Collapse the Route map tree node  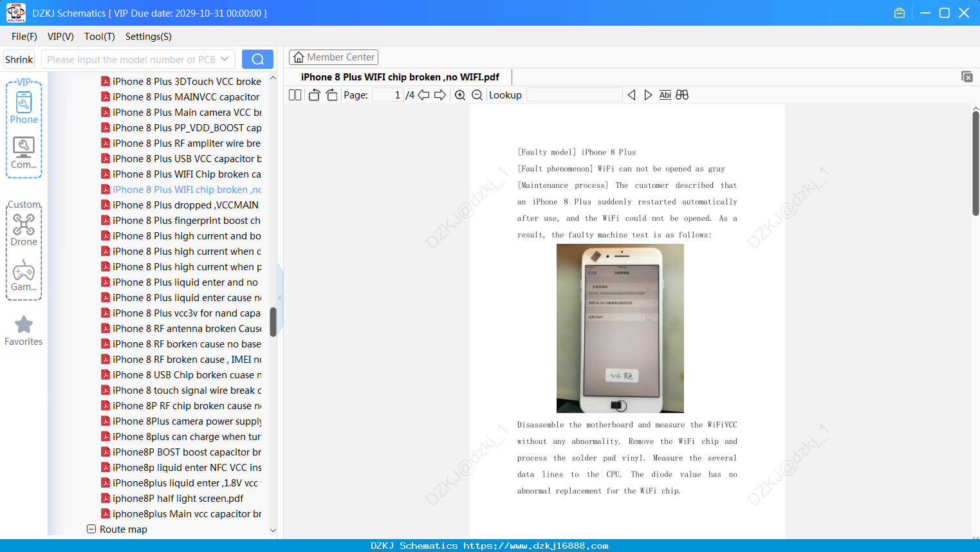(91, 529)
